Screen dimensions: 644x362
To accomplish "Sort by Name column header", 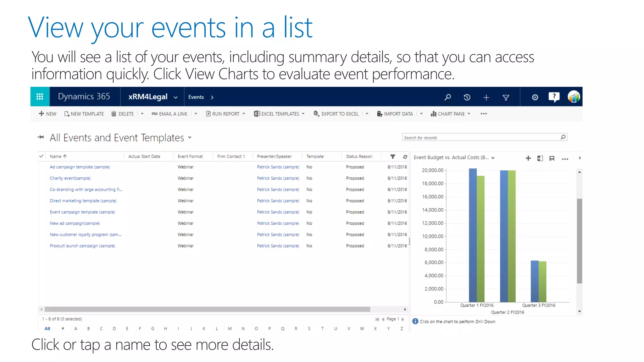I will 58,156.
